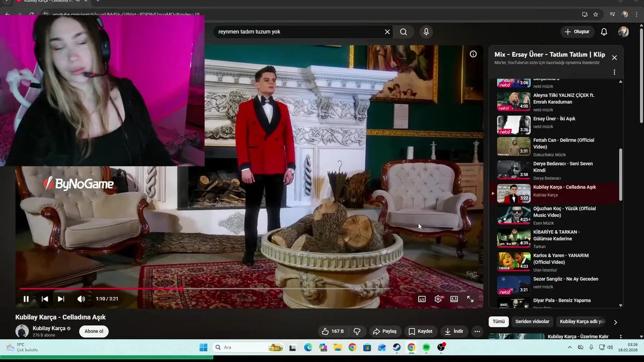Play Sezer Sarıgöz - Ne Ay Geceden
644x362 pixels.
[x=553, y=285]
